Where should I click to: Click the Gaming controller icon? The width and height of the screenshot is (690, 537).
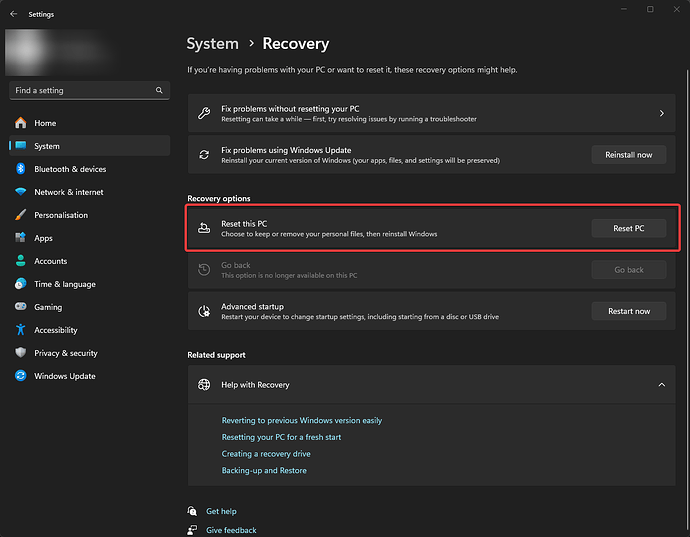coord(21,306)
